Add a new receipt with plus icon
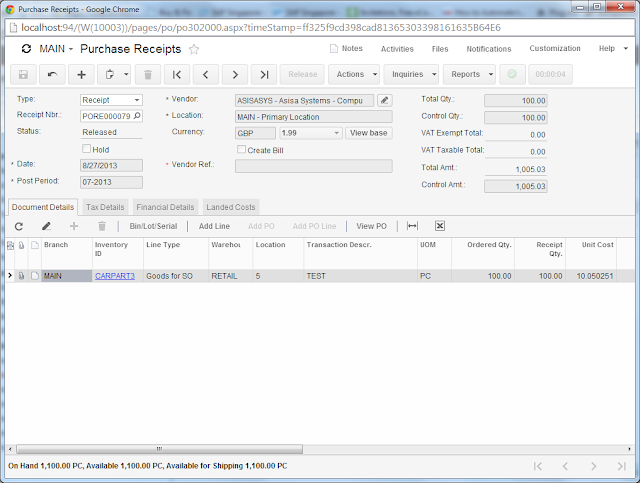Viewport: 640px width, 483px height. [81, 74]
